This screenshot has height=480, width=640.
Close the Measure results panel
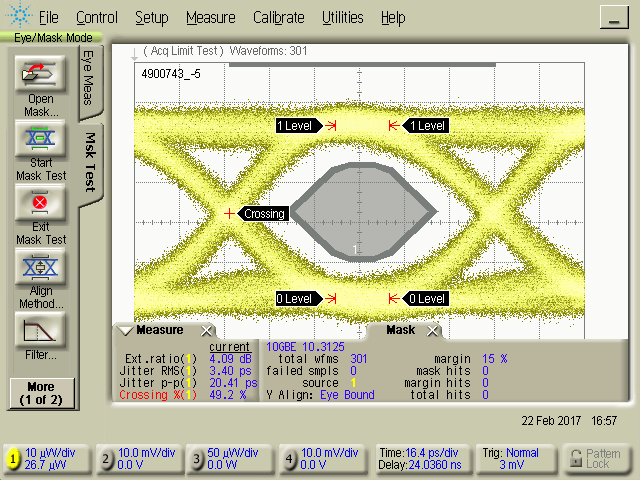tap(207, 331)
